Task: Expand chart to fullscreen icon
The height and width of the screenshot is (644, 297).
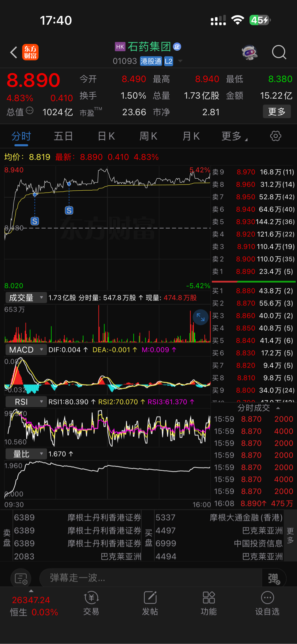Action: point(201,318)
